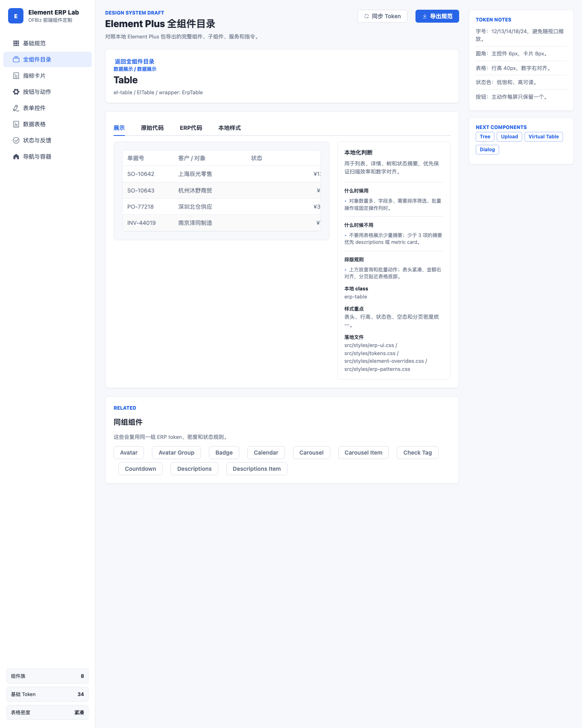Open the Dialog component tag
This screenshot has height=728, width=582.
pos(487,150)
